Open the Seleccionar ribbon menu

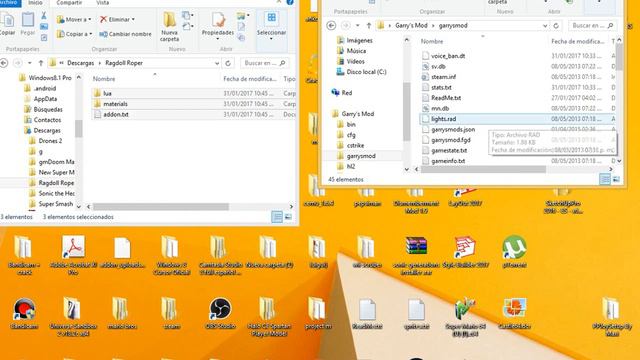(271, 27)
